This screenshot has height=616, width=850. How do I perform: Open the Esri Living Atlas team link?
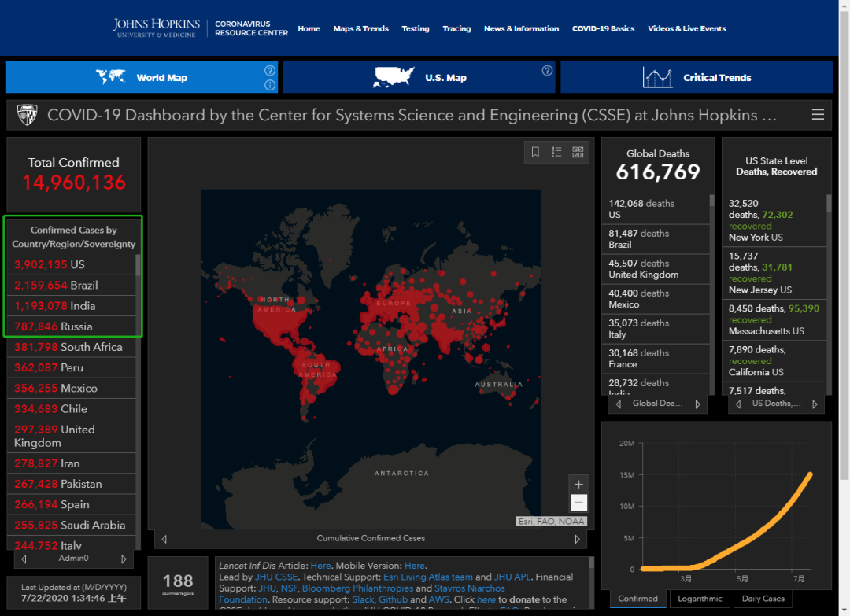pyautogui.click(x=428, y=577)
